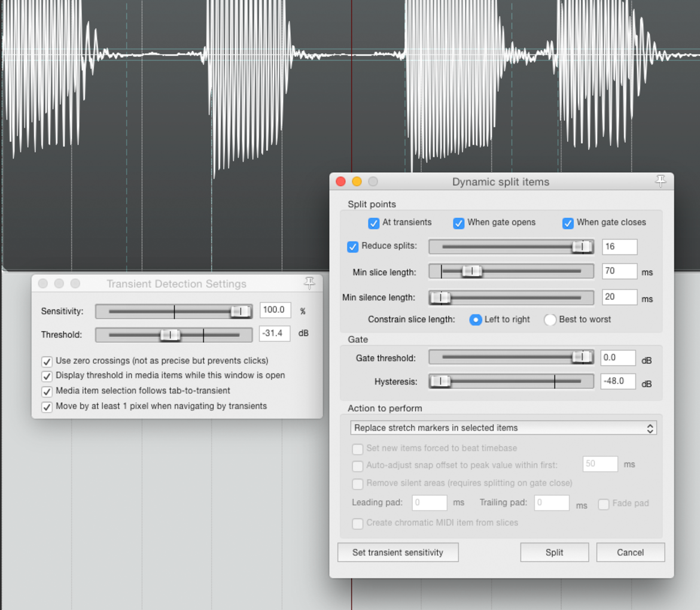The height and width of the screenshot is (610, 700).
Task: Toggle When gate closes checkbox
Action: click(x=568, y=223)
